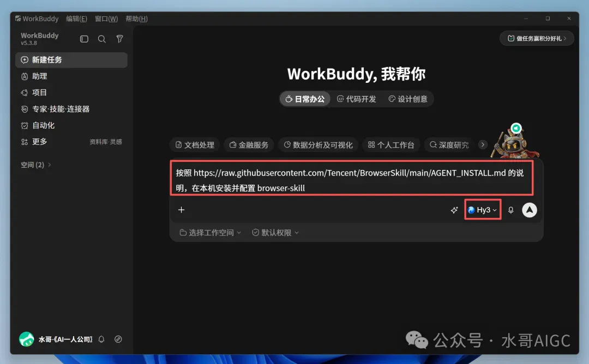Viewport: 589px width, 364px height.
Task: Open the profile 水哥·《AI一人公司》
Action: point(65,339)
